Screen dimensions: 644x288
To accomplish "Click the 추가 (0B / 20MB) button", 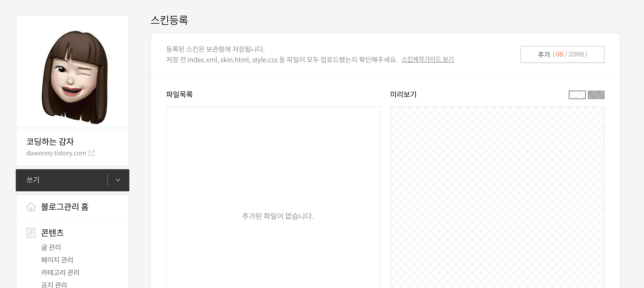I will point(562,54).
